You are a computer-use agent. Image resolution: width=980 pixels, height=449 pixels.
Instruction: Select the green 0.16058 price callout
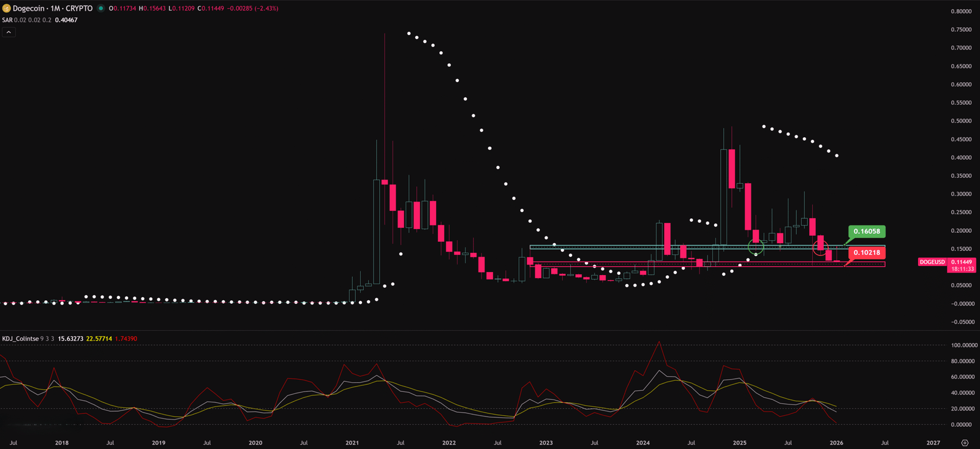click(x=867, y=232)
